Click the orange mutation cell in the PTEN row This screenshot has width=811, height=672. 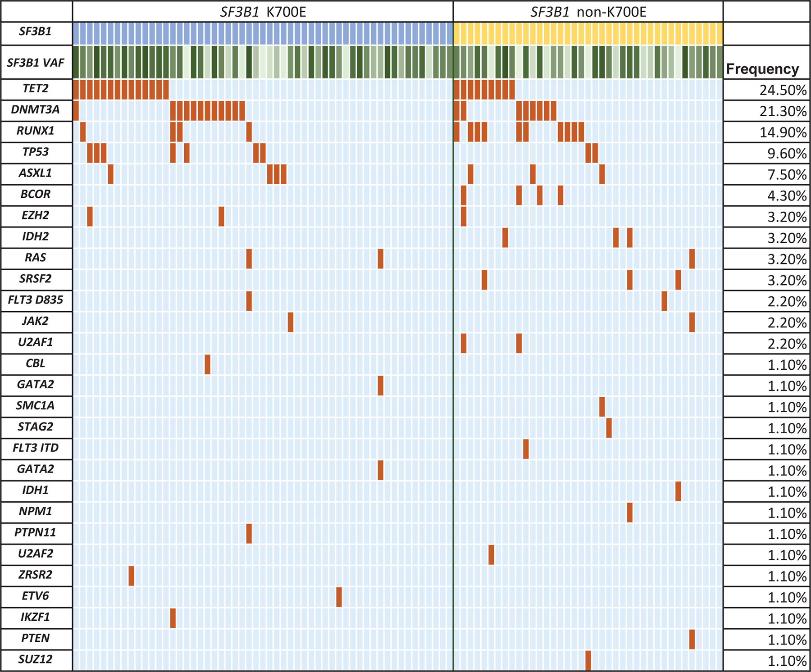tap(692, 640)
